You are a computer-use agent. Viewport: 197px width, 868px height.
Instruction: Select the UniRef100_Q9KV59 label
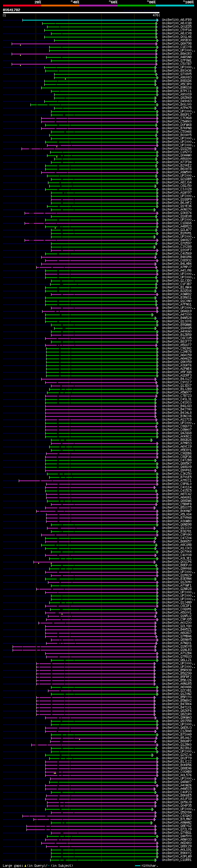click(x=177, y=362)
